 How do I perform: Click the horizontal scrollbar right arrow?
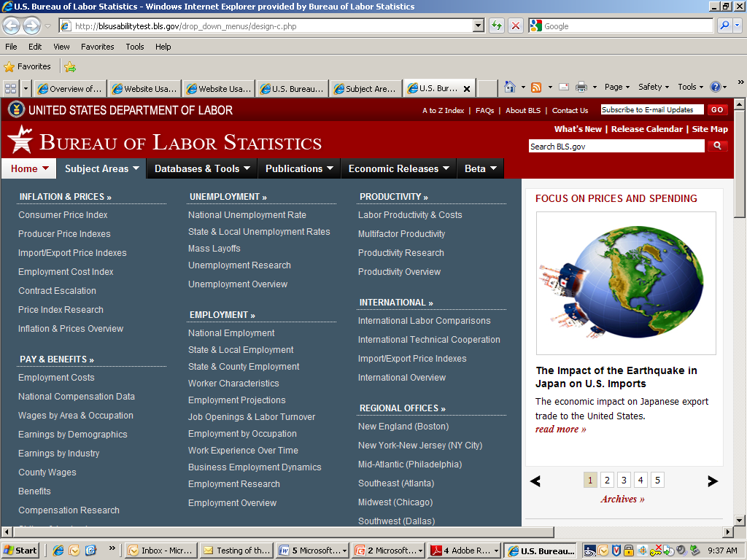pos(727,532)
